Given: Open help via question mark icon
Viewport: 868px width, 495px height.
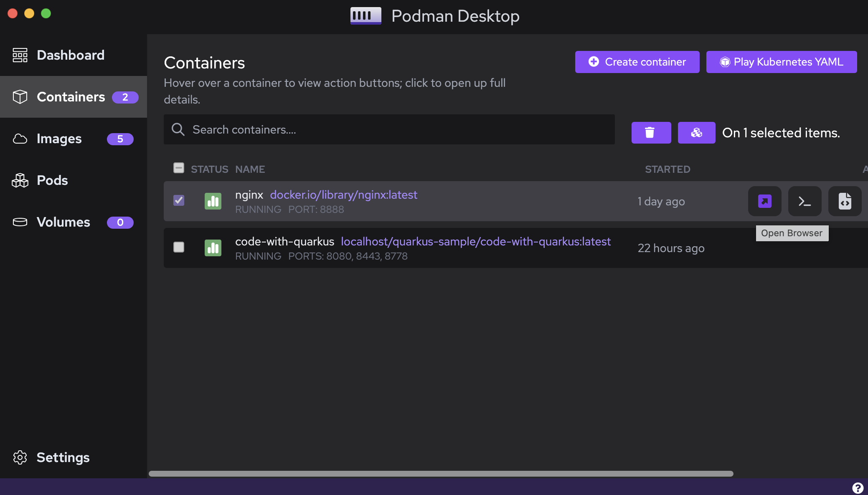Looking at the screenshot, I should coord(858,487).
